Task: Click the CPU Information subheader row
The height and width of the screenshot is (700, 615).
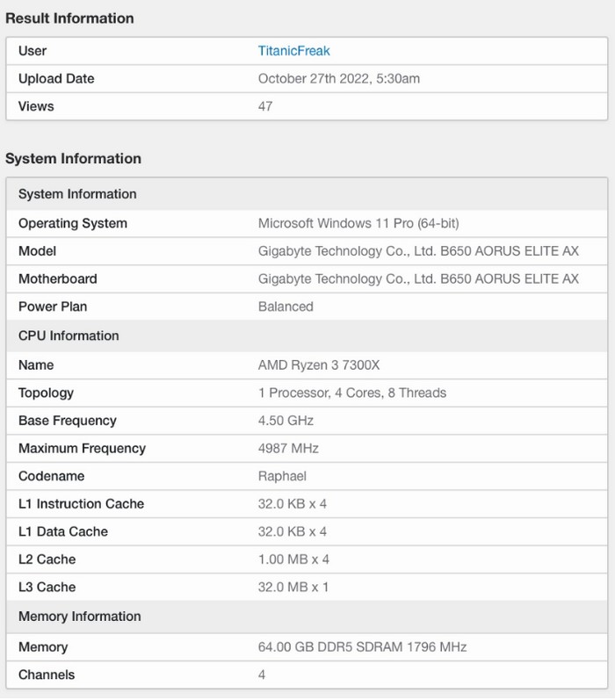Action: click(x=69, y=336)
